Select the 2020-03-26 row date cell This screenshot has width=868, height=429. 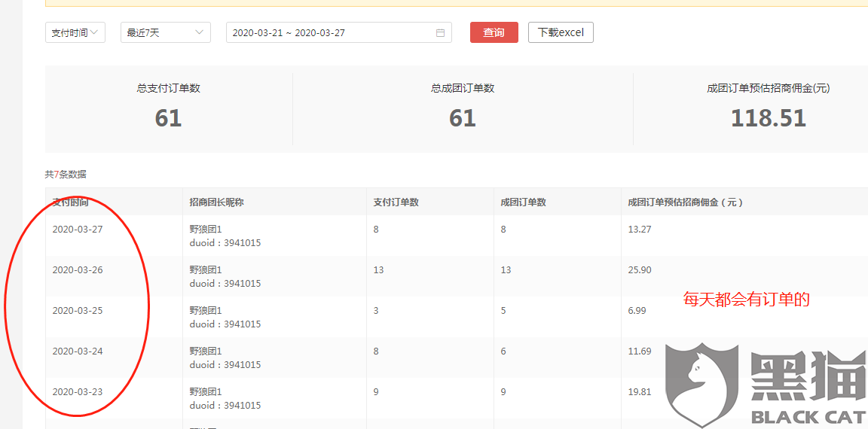tap(78, 269)
